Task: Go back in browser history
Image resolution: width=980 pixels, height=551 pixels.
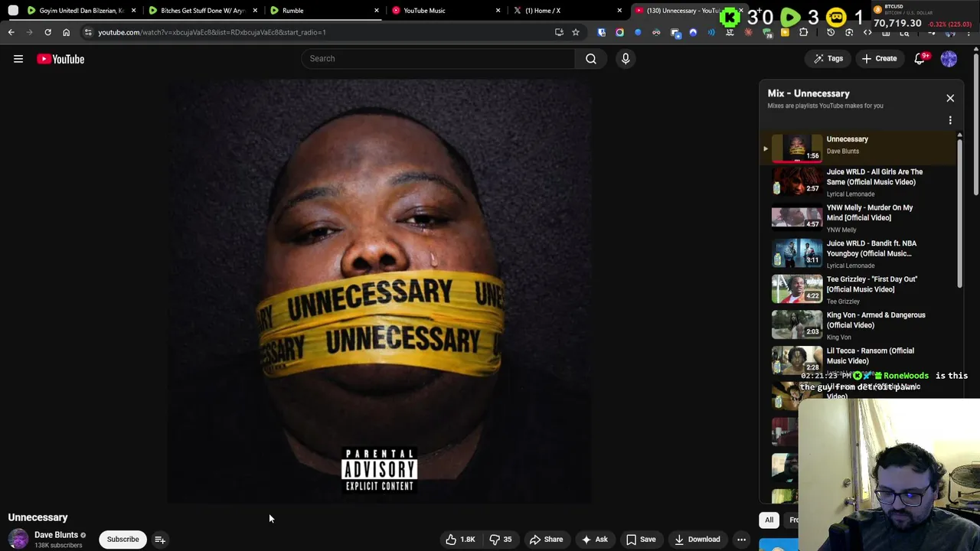Action: (11, 32)
